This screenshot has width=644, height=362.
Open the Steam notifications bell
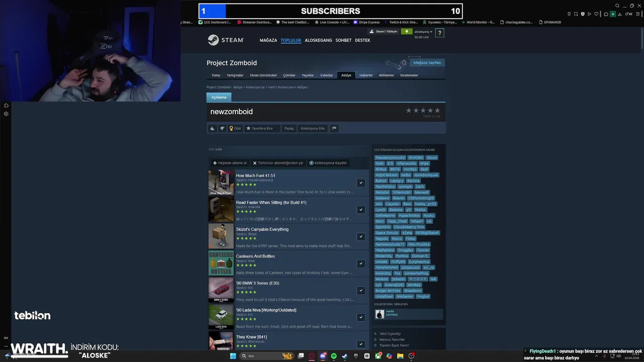click(406, 31)
